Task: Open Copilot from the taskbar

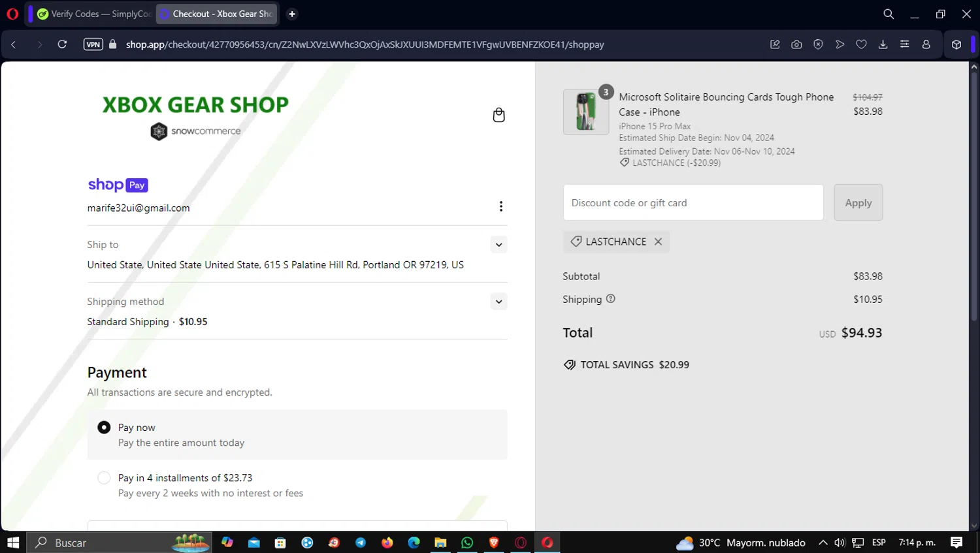Action: [227, 543]
